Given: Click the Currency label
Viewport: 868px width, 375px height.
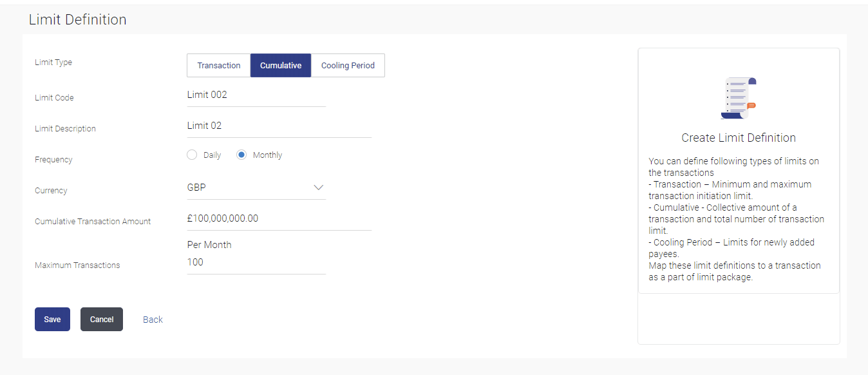Looking at the screenshot, I should pyautogui.click(x=51, y=191).
